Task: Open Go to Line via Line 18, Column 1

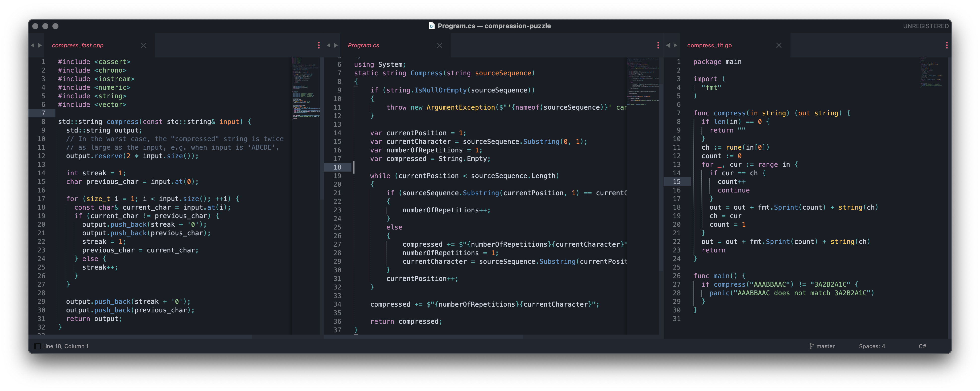Action: click(x=66, y=346)
